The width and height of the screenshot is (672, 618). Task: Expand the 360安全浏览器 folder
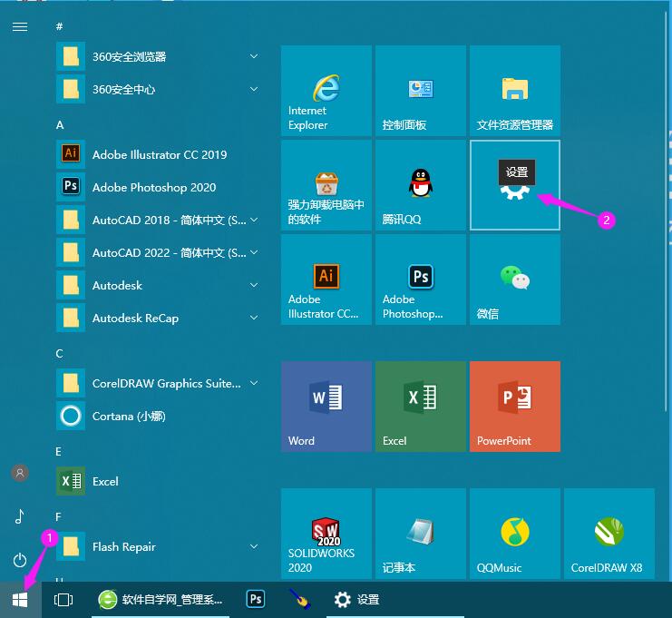[159, 56]
